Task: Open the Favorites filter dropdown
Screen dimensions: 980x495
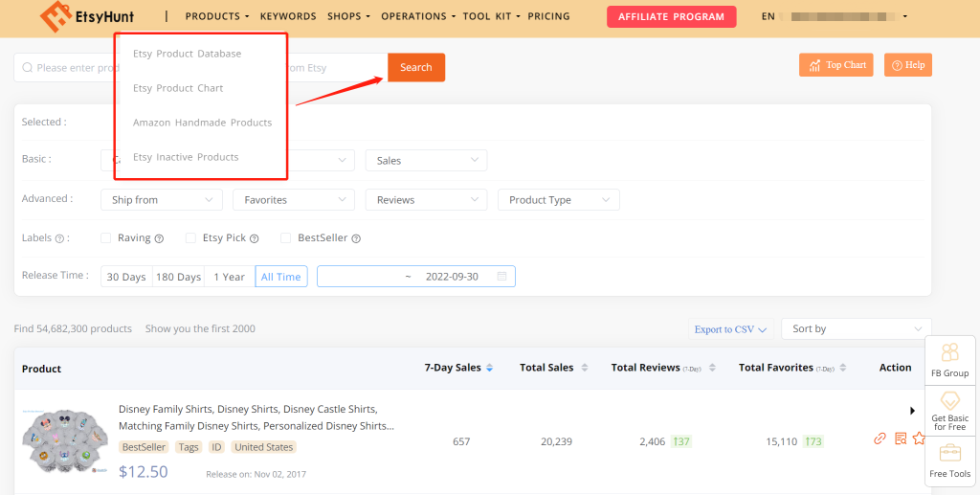Action: pyautogui.click(x=294, y=200)
